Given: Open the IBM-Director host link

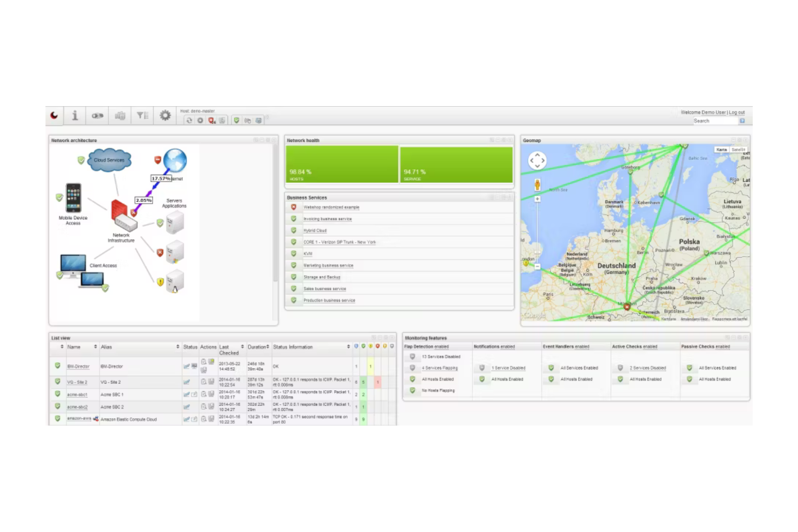Looking at the screenshot, I should (x=78, y=367).
